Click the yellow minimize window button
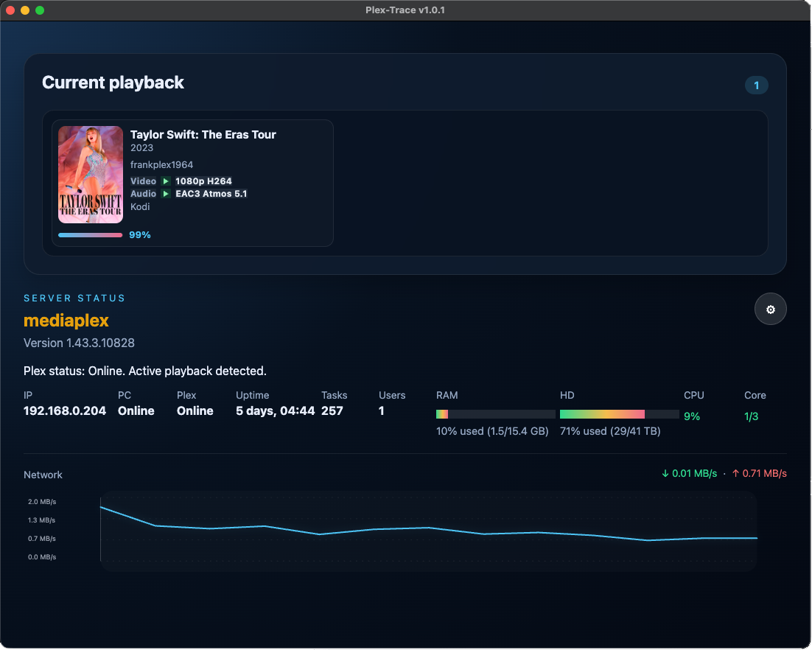This screenshot has width=812, height=650. click(x=25, y=10)
